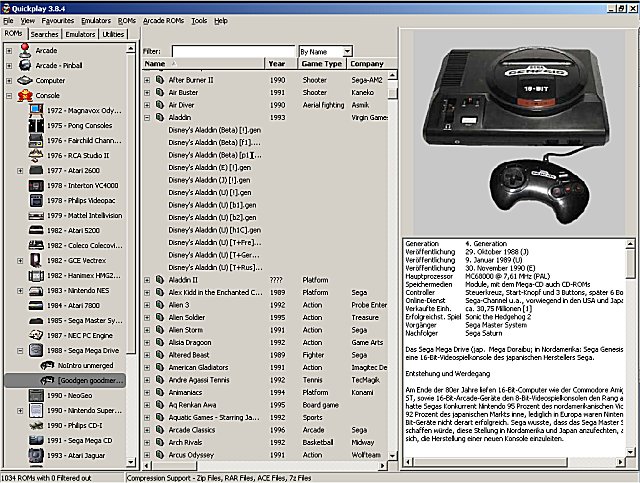The image size is (640, 483).
Task: Click the Arcade joystick icon in tree
Action: tap(23, 49)
